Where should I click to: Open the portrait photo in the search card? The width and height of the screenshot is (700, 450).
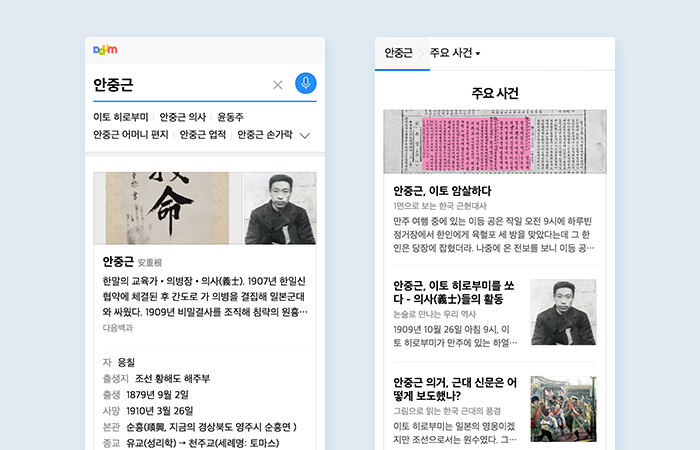pos(280,208)
